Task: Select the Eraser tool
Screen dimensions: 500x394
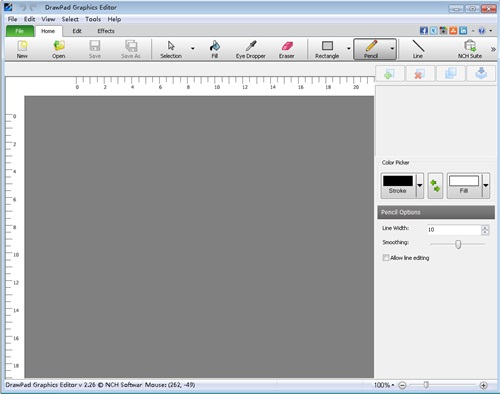Action: click(x=287, y=49)
